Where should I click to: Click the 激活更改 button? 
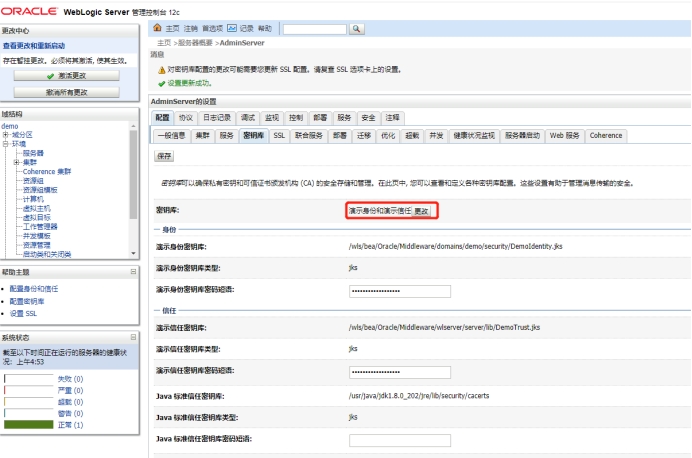click(67, 76)
